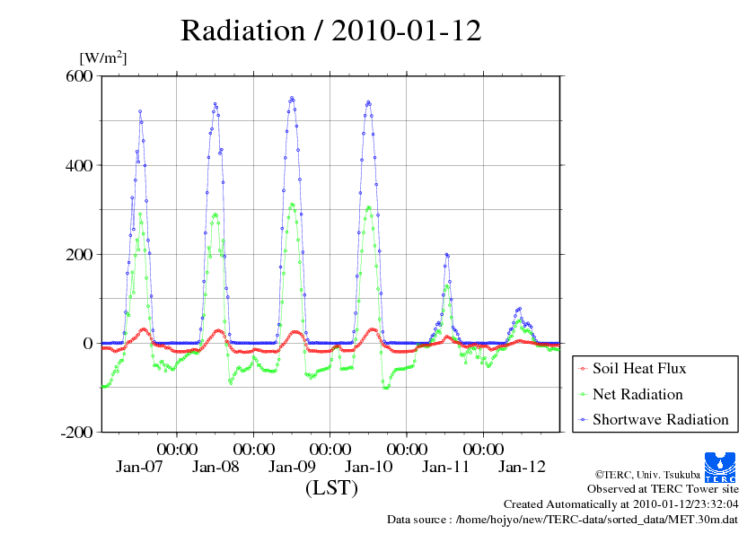Viewport: 756px width, 534px height.
Task: Click the 'Shortwave Radiation' legend label
Action: coord(661,419)
